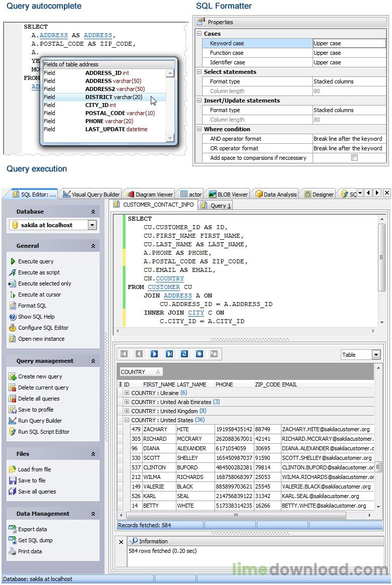Switch to the Designer tab
The width and height of the screenshot is (392, 585).
coord(319,194)
